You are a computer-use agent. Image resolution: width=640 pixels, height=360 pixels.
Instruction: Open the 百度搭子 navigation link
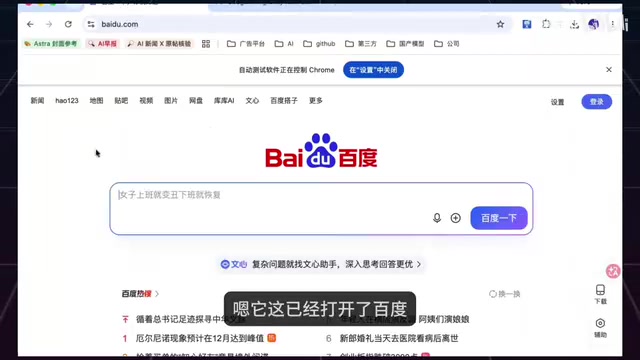(x=284, y=101)
